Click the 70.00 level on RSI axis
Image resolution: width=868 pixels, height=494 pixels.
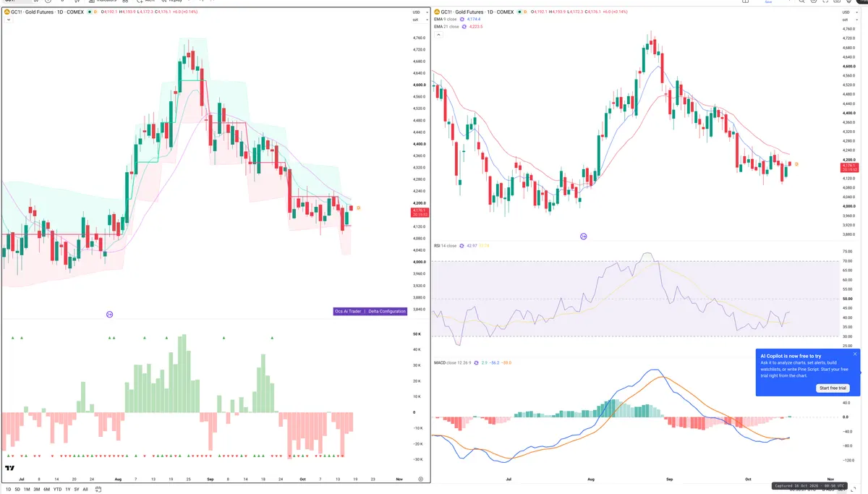(848, 260)
